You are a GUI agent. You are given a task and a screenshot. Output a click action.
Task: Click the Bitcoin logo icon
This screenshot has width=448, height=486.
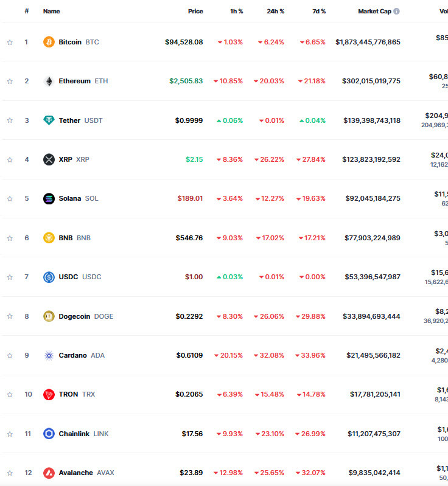49,42
